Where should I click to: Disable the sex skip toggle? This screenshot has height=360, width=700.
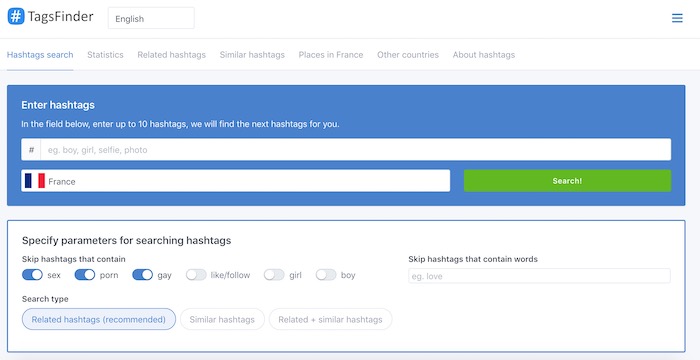[32, 275]
